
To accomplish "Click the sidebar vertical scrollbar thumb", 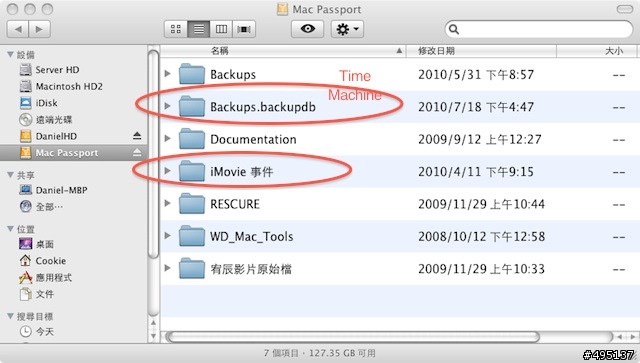I will pos(153,154).
